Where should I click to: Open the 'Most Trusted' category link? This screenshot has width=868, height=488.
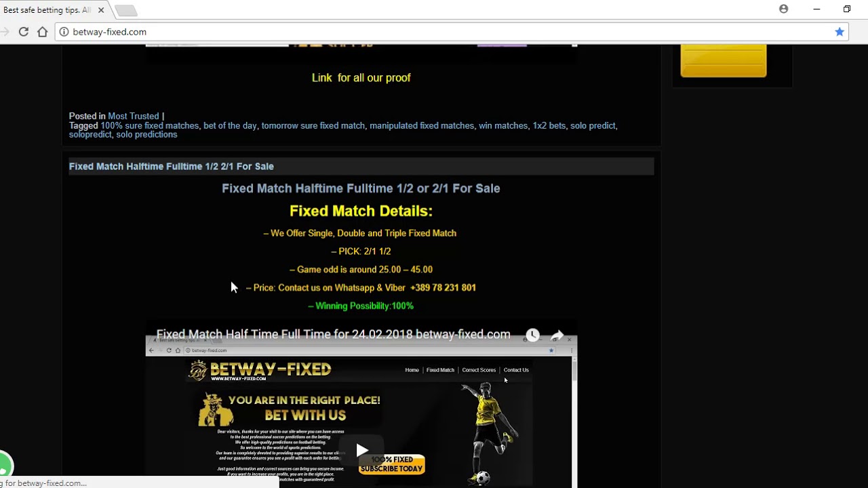coord(134,116)
